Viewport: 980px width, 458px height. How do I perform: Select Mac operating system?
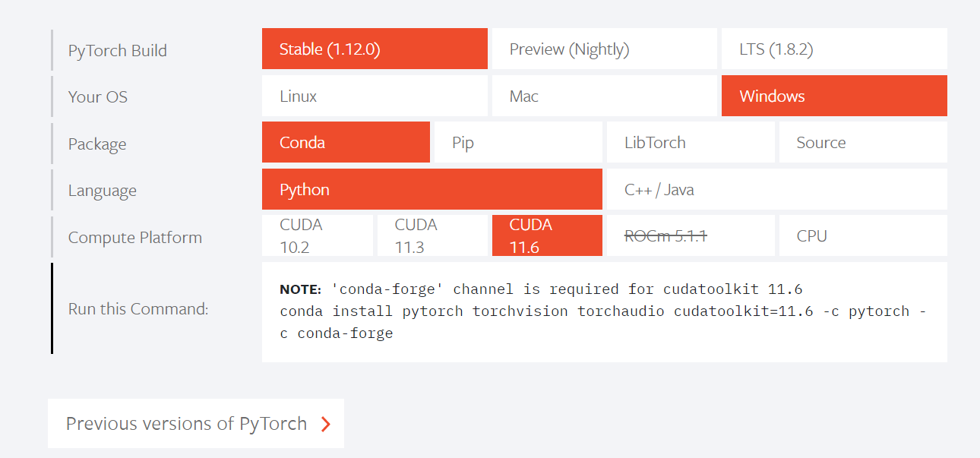[x=604, y=96]
